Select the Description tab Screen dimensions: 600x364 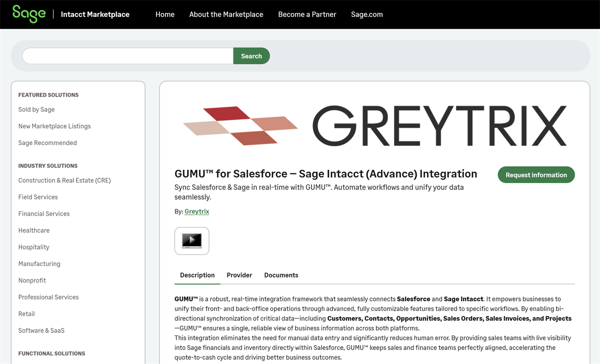pos(197,275)
